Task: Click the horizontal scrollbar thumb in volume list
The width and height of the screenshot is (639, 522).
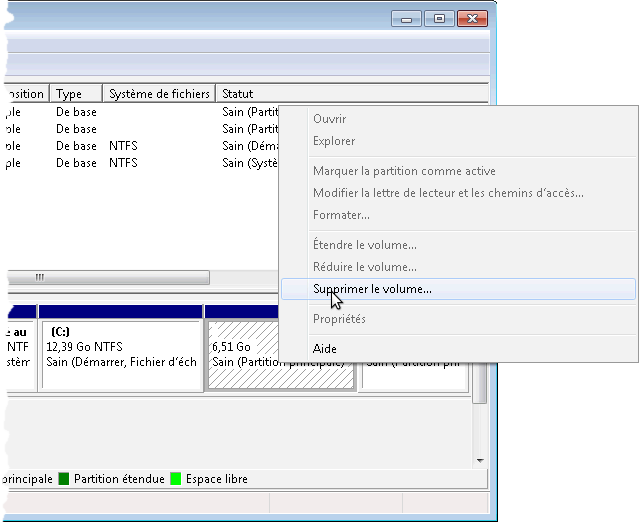Action: [x=108, y=278]
